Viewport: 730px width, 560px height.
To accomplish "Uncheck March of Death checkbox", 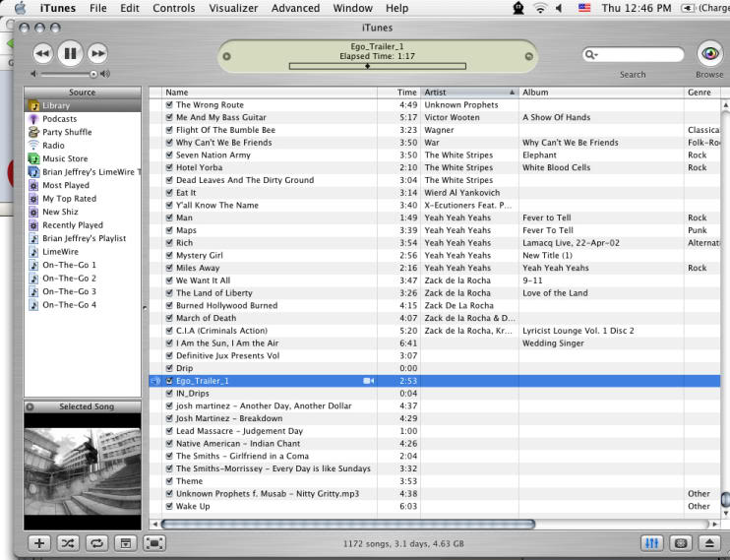I will coord(169,318).
